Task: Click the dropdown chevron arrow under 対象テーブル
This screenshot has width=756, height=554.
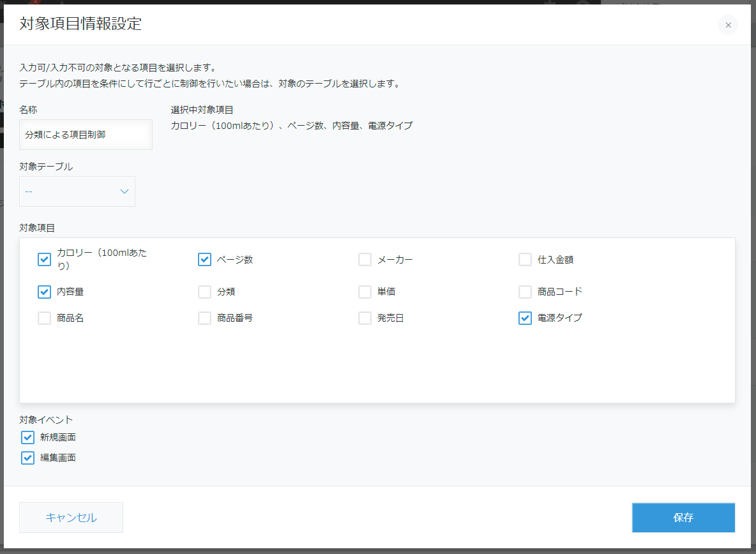Action: click(125, 191)
